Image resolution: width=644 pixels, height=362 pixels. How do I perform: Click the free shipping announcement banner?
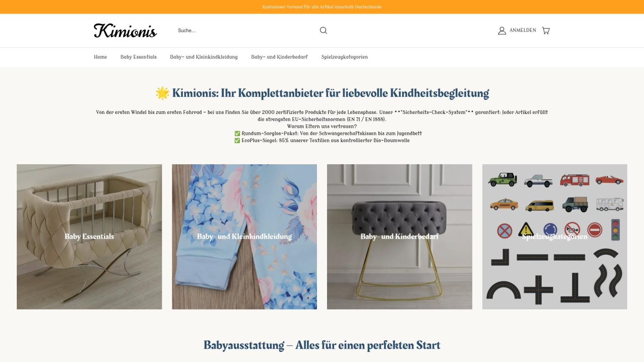pos(322,7)
